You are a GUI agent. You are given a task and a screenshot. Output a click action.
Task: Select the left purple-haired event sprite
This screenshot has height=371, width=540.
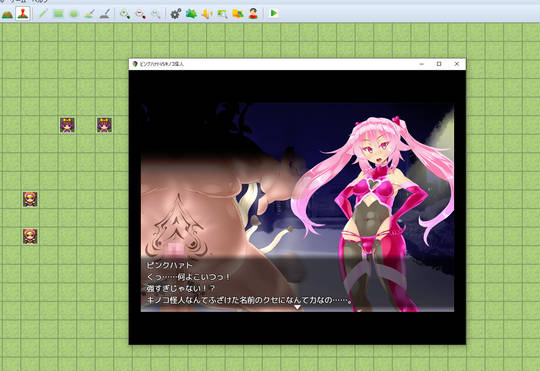point(67,125)
